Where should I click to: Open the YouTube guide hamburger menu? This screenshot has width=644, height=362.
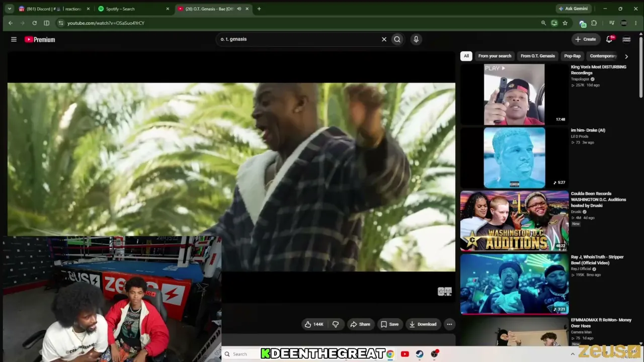coord(14,39)
